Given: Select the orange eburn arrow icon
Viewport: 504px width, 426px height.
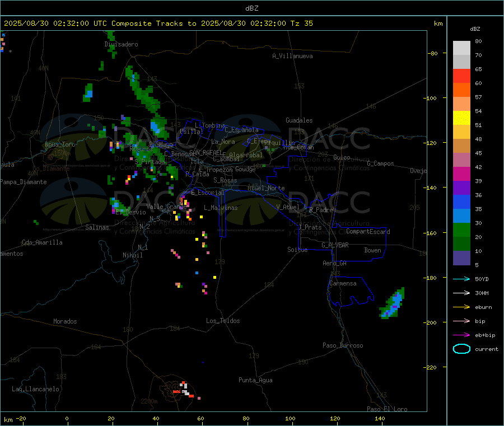Looking at the screenshot, I should pyautogui.click(x=461, y=307).
